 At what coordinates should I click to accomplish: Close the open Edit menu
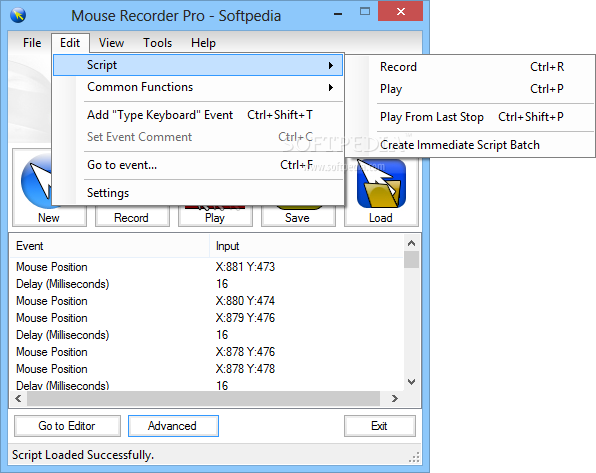(70, 43)
